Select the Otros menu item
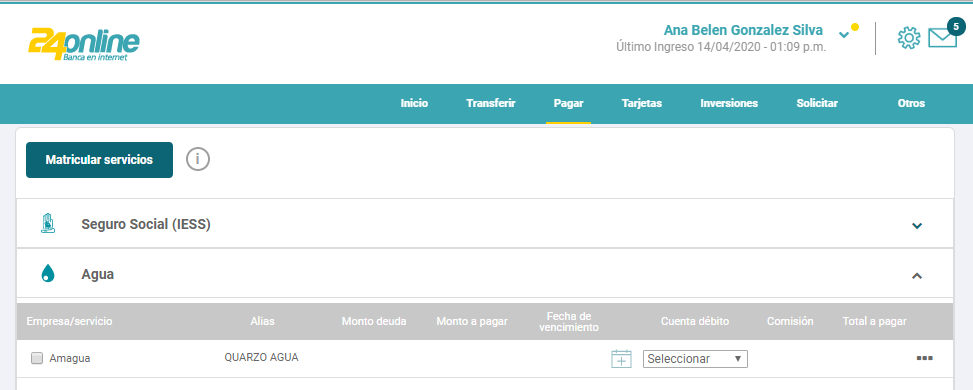This screenshot has width=973, height=390. [x=911, y=103]
